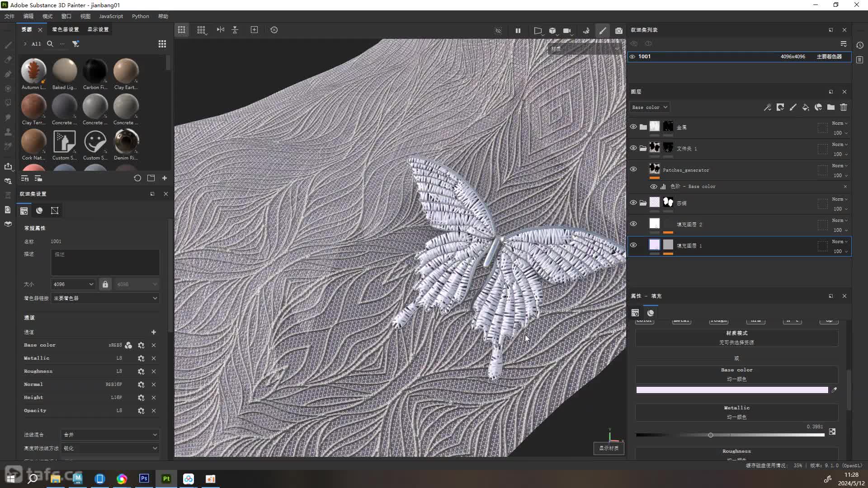Toggle visibility of texture set 1001
The image size is (868, 488).
[632, 57]
